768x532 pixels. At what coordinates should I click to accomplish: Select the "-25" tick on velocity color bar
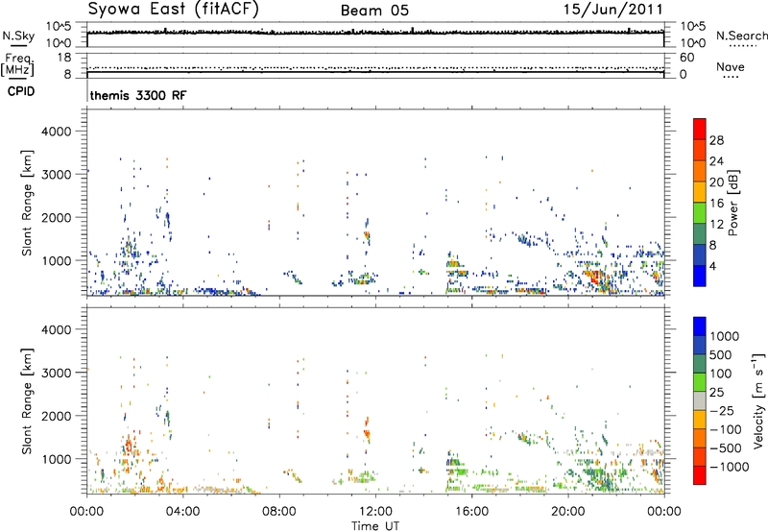click(722, 411)
